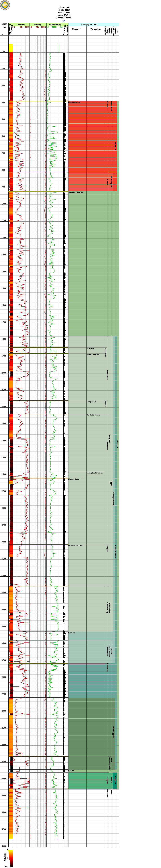Click the 'Towanda Limestone' member label
Image resolution: width=161 pixels, height=868 pixels.
(x=76, y=192)
